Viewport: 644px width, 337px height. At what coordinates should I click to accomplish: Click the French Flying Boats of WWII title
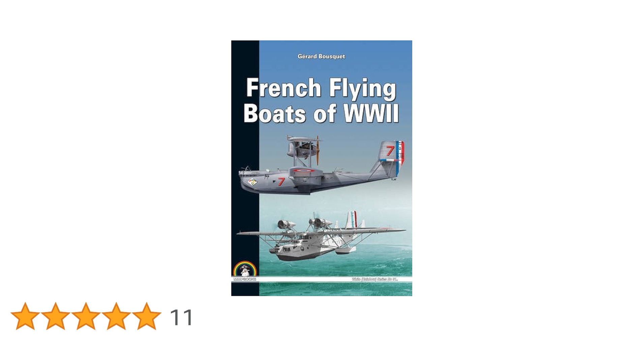tap(321, 100)
